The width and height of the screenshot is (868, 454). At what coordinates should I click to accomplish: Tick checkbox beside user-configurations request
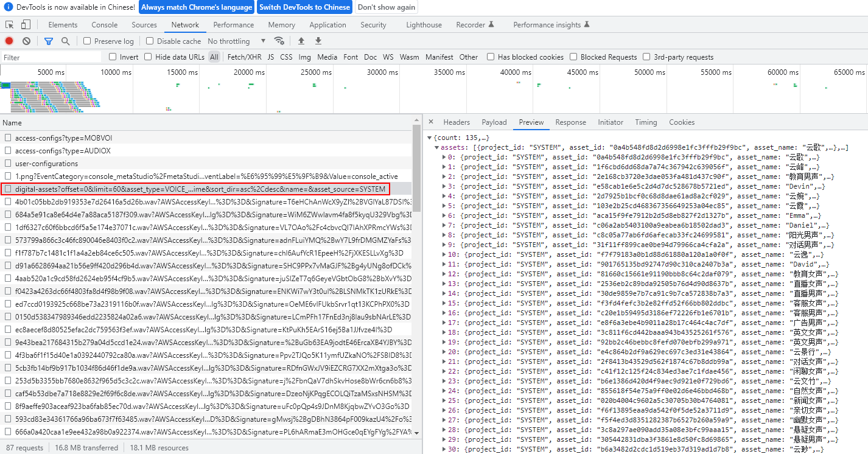click(8, 164)
